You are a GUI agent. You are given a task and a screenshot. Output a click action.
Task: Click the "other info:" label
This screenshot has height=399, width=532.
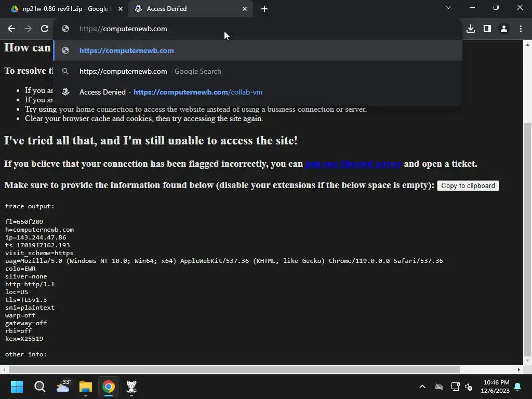(26, 354)
